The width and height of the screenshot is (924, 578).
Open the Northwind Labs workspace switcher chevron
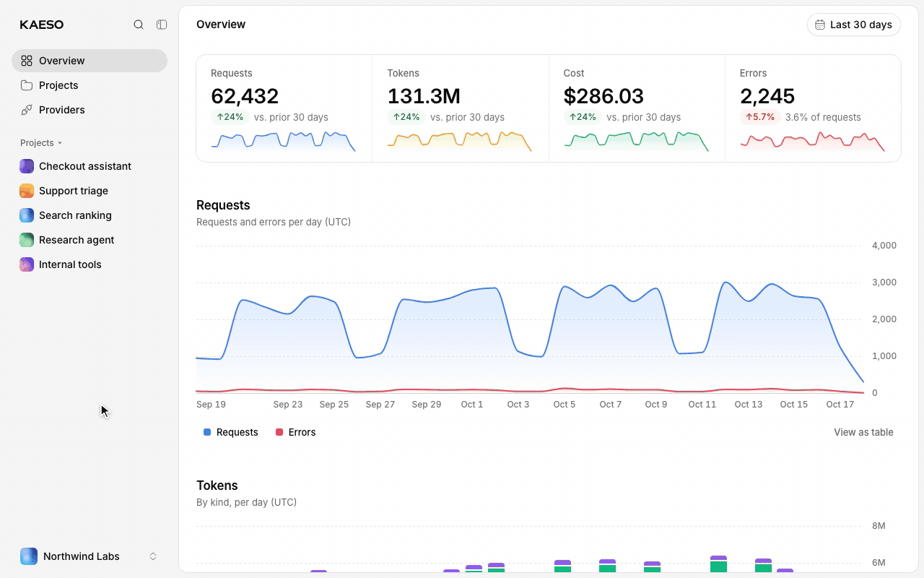coord(153,556)
